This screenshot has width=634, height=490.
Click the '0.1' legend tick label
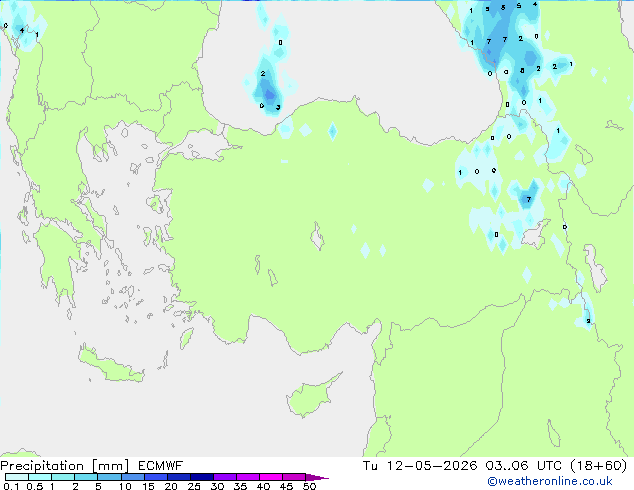tap(11, 486)
